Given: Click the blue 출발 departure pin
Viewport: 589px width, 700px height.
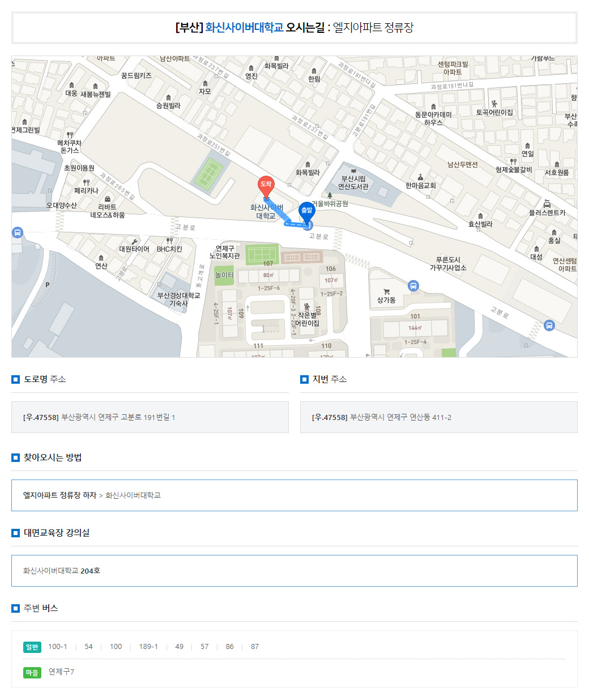Looking at the screenshot, I should [x=306, y=211].
